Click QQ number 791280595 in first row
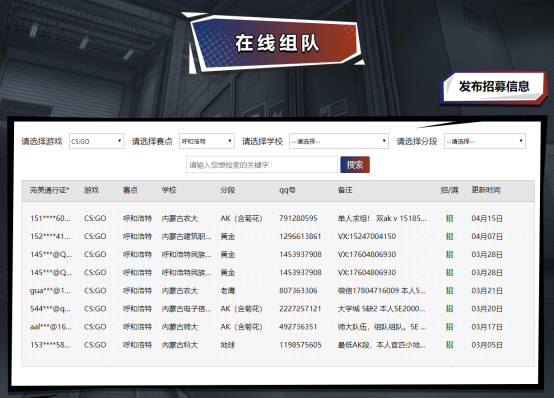This screenshot has width=554, height=398. click(x=298, y=218)
